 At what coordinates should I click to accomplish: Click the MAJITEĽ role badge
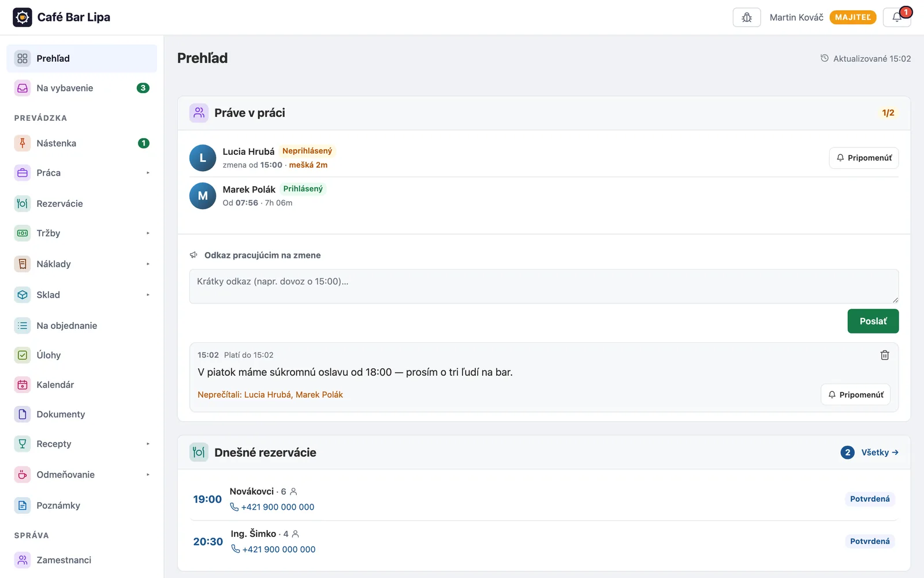(x=853, y=17)
